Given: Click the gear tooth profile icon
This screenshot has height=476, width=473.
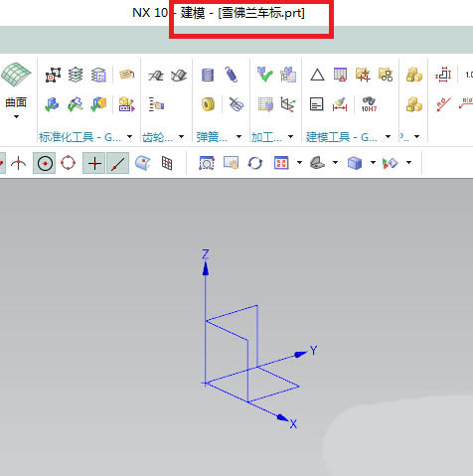Looking at the screenshot, I should tap(155, 76).
